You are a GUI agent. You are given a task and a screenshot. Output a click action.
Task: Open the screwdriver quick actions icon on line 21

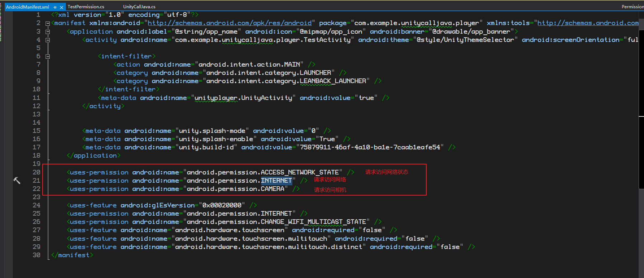click(17, 181)
